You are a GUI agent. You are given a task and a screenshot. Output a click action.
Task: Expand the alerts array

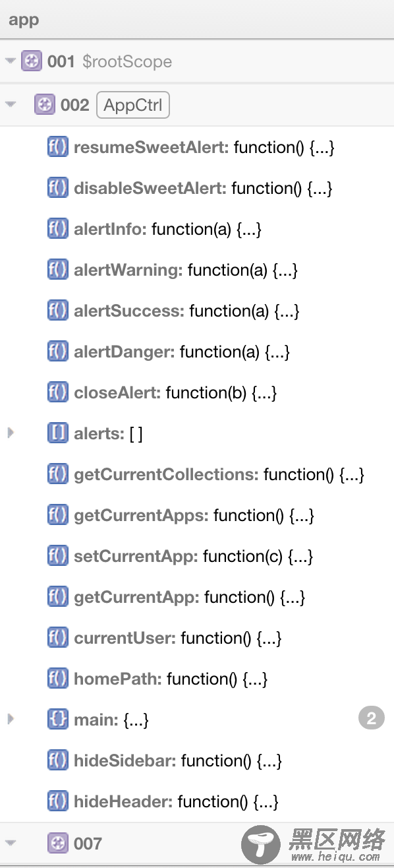tap(10, 433)
